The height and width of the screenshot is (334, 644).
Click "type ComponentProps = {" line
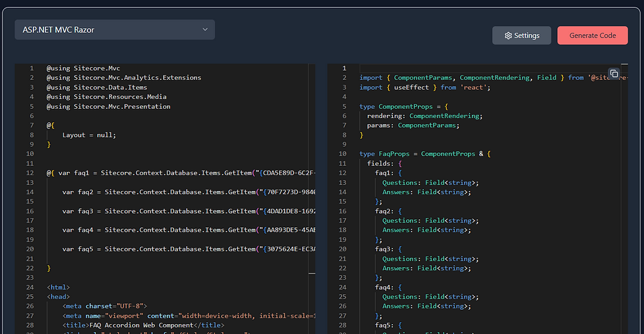tap(403, 106)
